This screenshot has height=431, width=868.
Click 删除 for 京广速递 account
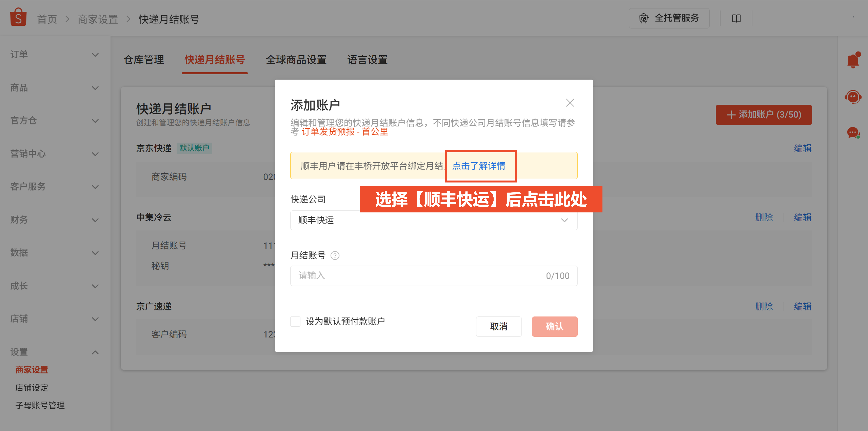764,307
